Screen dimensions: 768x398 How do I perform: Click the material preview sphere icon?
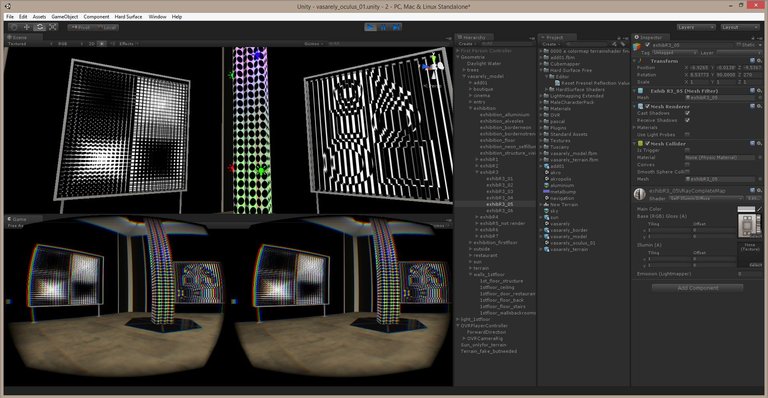(x=639, y=194)
